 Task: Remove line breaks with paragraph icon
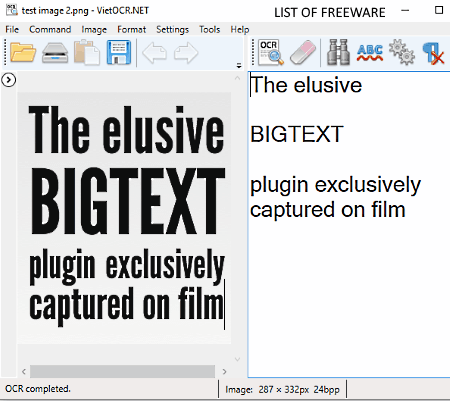(433, 53)
